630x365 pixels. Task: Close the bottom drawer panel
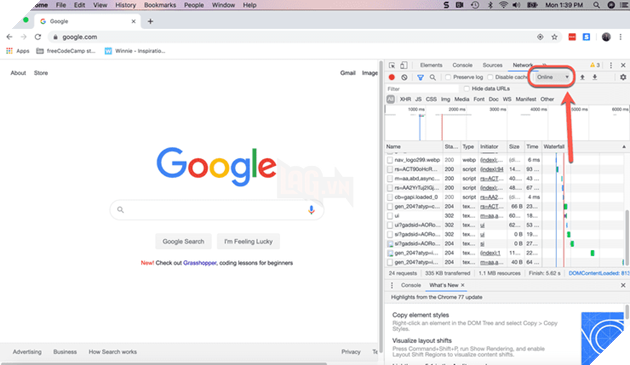pos(623,285)
